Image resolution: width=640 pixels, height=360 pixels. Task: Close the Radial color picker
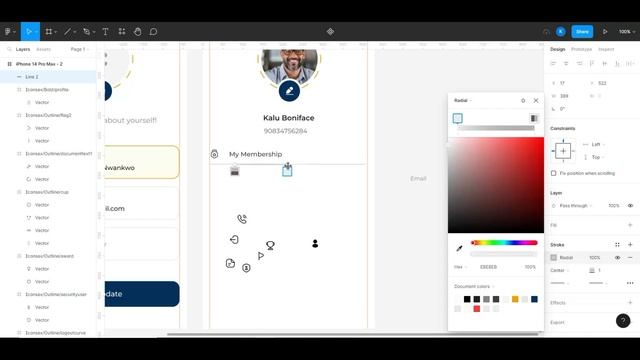tap(536, 100)
